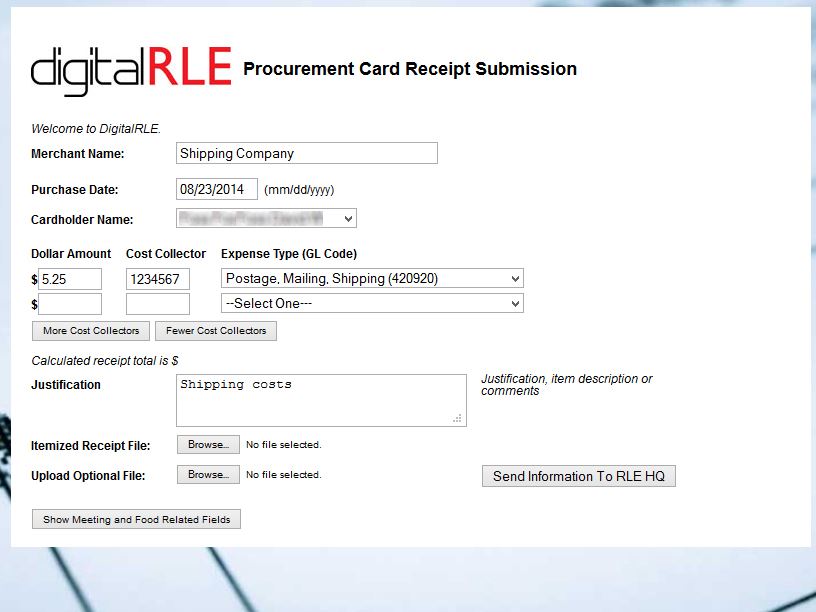
Task: Open the Postage, Mailing, Shipping expense dropdown
Action: [372, 279]
